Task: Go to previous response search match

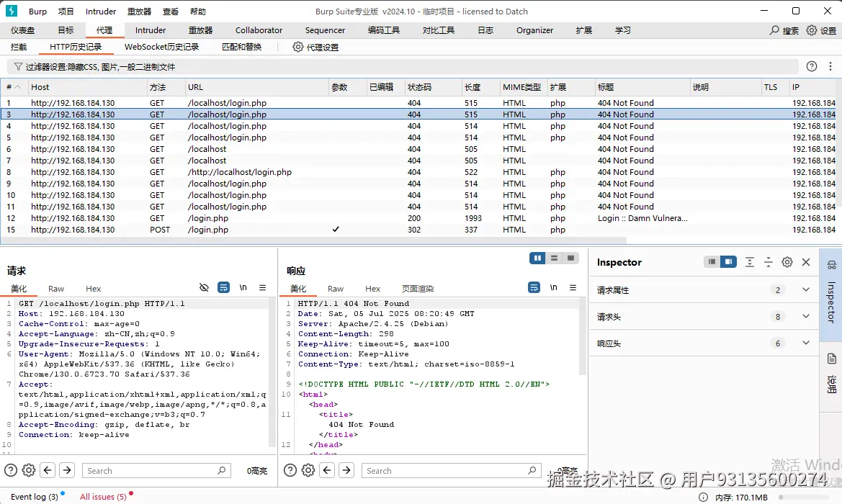Action: (x=327, y=471)
